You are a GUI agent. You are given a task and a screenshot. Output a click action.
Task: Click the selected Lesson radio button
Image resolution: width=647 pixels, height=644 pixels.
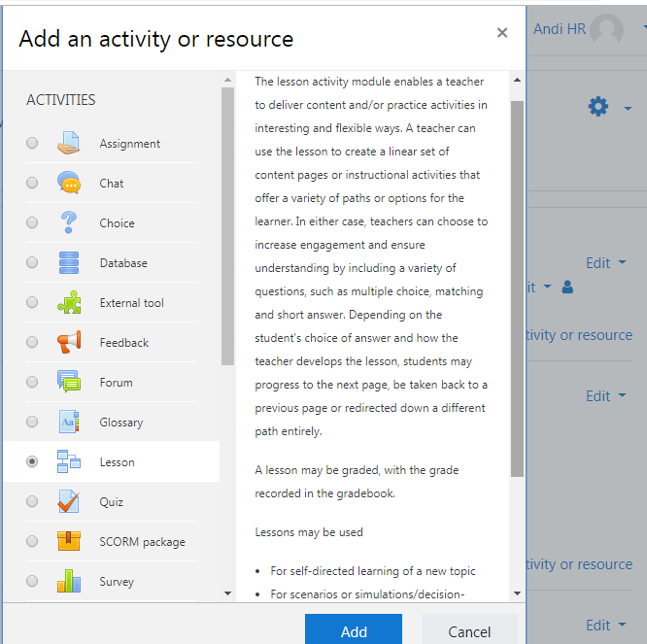(32, 461)
